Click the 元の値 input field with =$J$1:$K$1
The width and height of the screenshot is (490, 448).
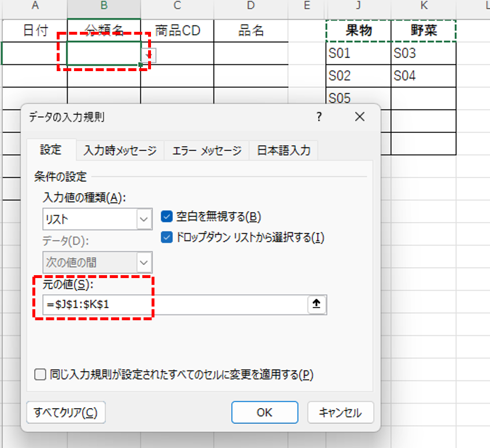[175, 305]
